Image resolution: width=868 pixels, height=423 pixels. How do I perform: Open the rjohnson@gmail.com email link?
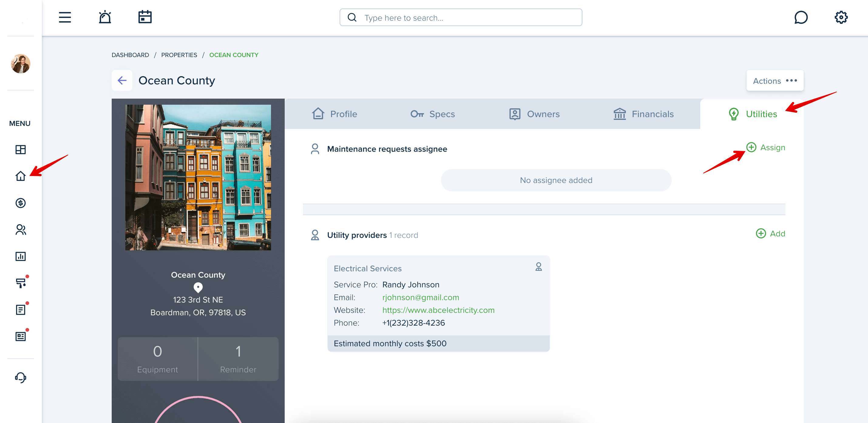(x=421, y=298)
